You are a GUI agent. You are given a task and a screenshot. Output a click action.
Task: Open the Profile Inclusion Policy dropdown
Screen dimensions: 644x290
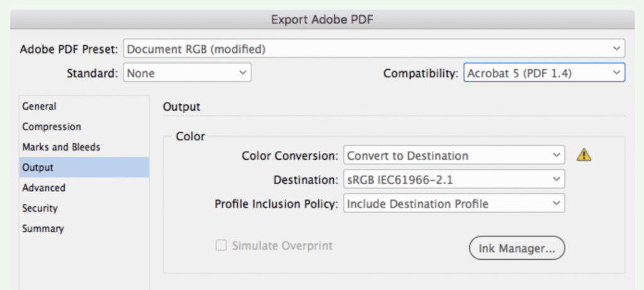pos(453,204)
